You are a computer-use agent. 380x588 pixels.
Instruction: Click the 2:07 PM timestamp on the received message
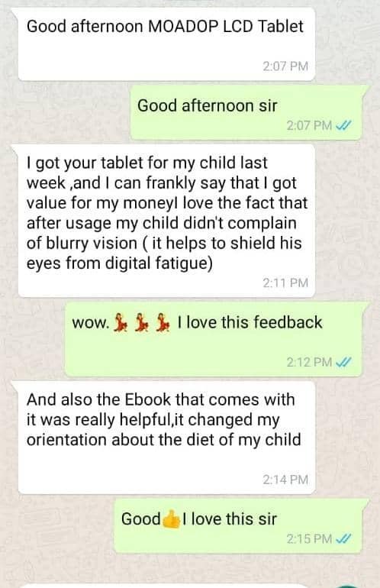point(285,66)
